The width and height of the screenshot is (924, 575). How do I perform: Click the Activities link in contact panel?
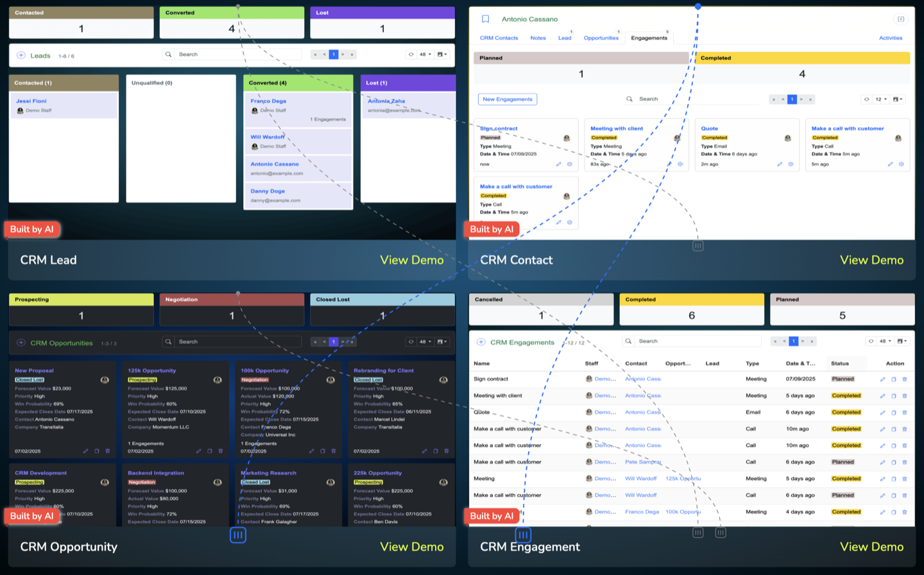point(890,38)
